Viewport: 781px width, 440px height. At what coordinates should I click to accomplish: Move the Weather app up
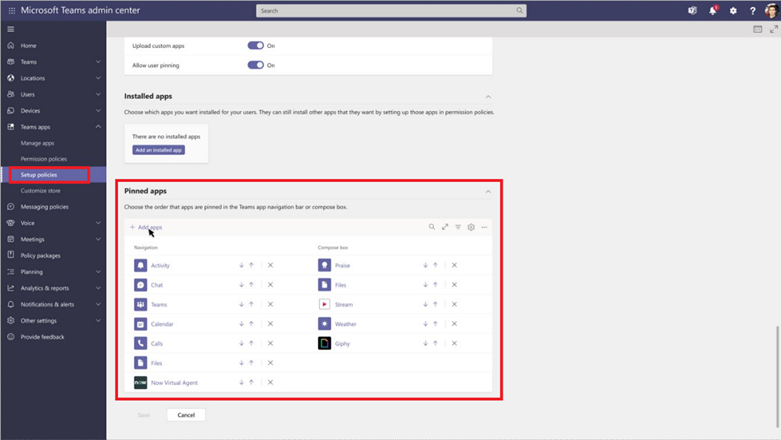435,324
